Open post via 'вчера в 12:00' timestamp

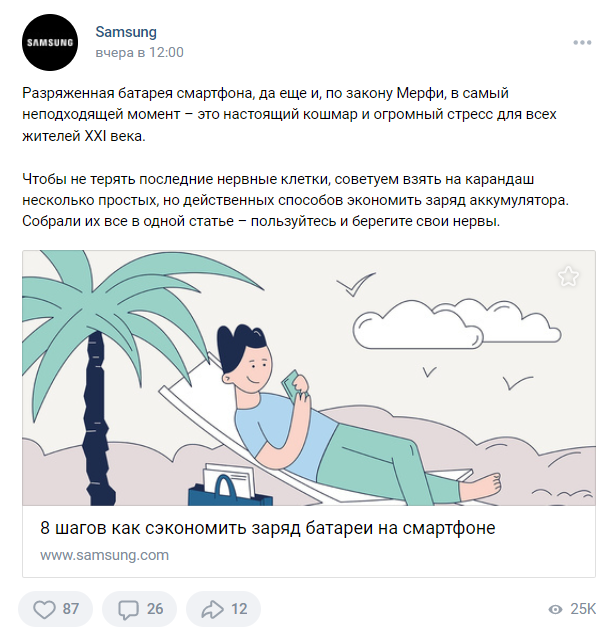139,53
